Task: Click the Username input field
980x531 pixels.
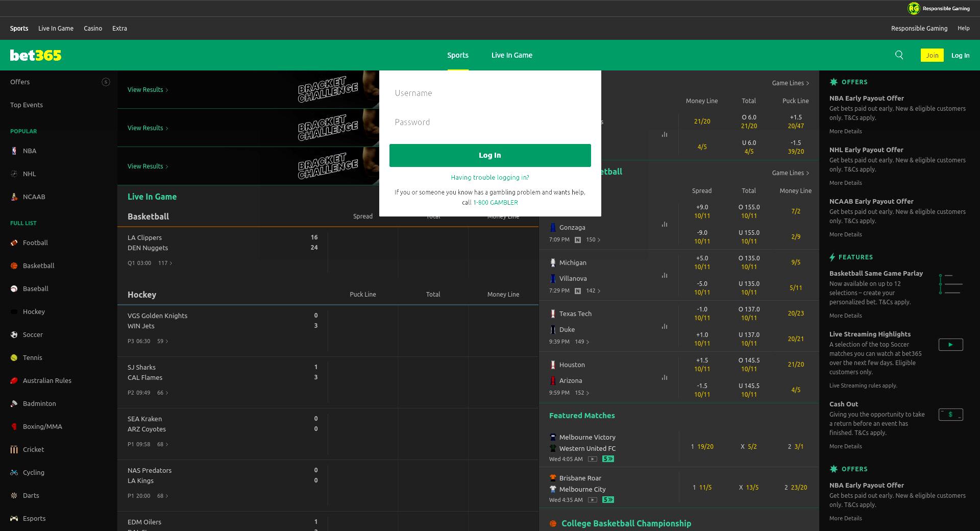Action: coord(490,93)
